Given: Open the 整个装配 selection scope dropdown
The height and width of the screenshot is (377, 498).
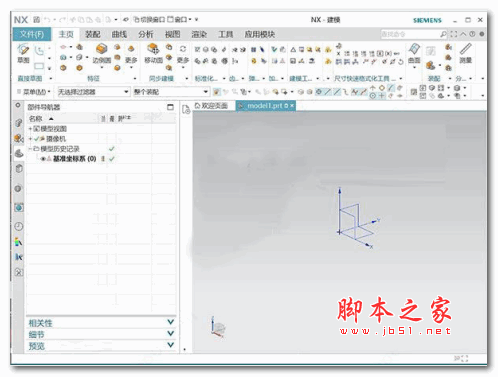Looking at the screenshot, I should [x=171, y=92].
